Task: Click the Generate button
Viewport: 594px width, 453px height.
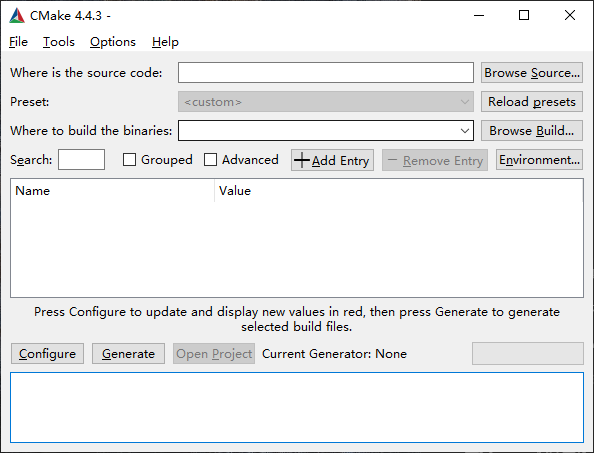Action: pyautogui.click(x=128, y=354)
